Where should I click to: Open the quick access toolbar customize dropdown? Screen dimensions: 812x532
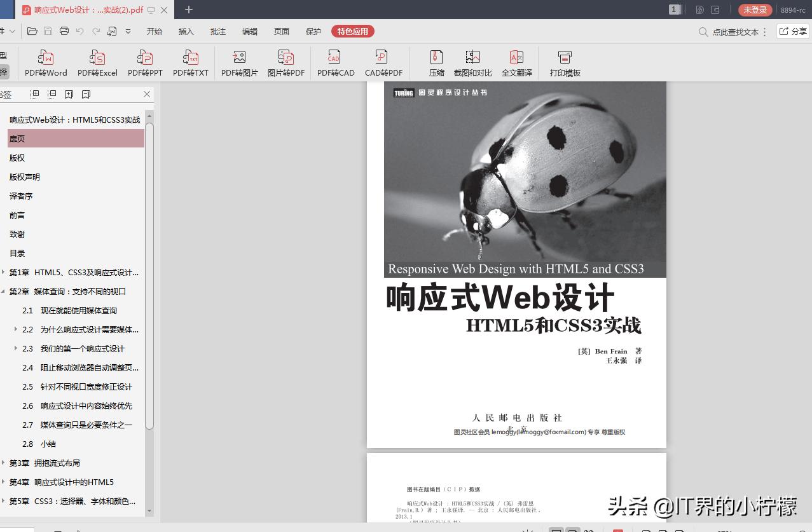click(128, 31)
